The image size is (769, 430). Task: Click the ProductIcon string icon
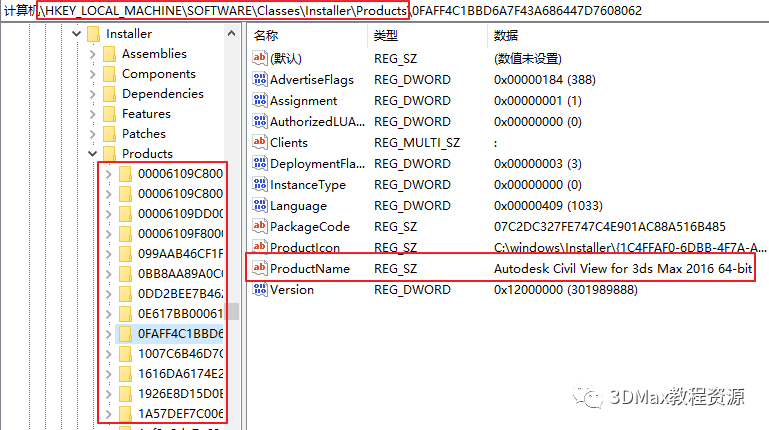pyautogui.click(x=260, y=247)
